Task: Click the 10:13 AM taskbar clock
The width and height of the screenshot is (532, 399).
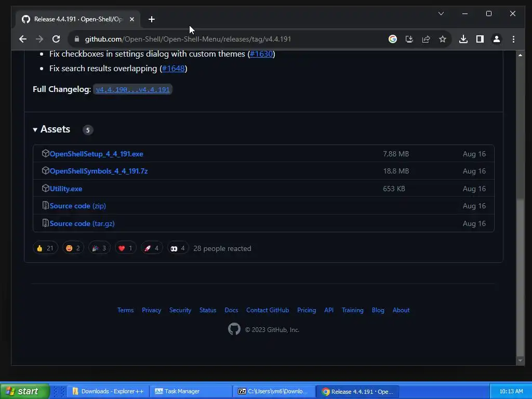Action: coord(511,391)
